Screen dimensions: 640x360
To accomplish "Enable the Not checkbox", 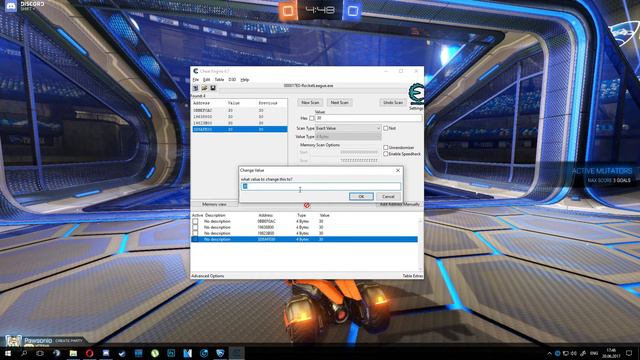I will tap(386, 128).
